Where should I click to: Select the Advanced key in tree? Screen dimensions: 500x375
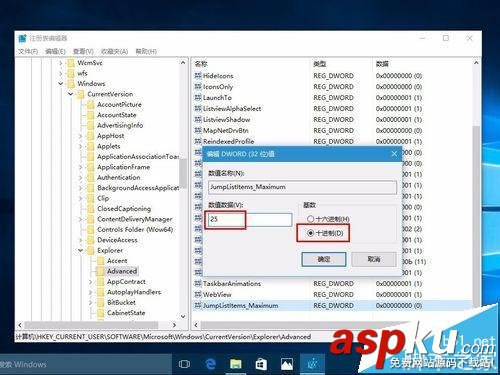(x=122, y=271)
